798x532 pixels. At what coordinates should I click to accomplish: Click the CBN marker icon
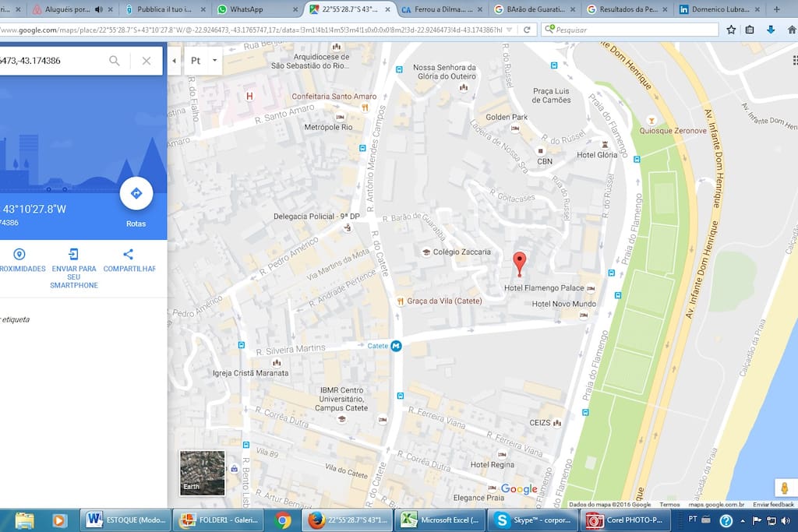(541, 151)
